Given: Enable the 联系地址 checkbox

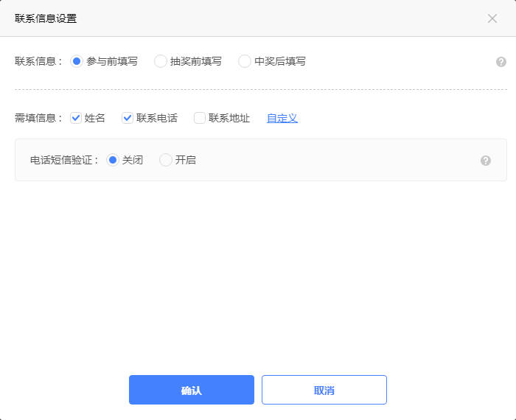Looking at the screenshot, I should [200, 118].
